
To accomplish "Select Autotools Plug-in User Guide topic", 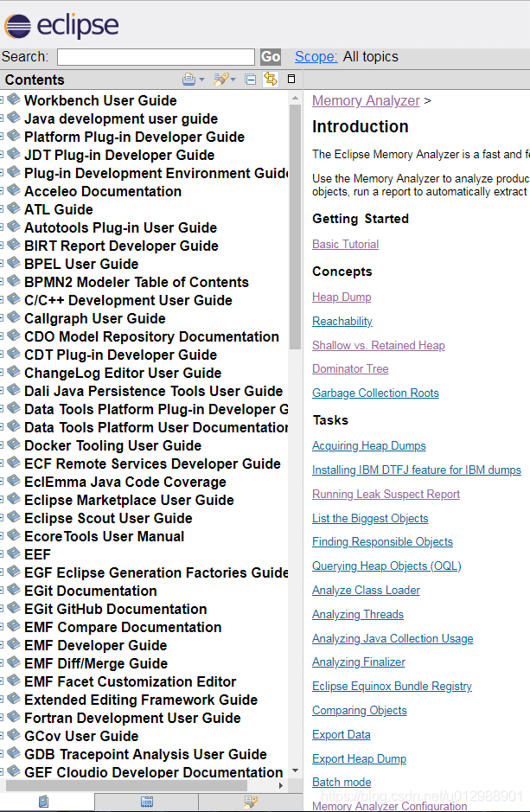I will coord(120,227).
